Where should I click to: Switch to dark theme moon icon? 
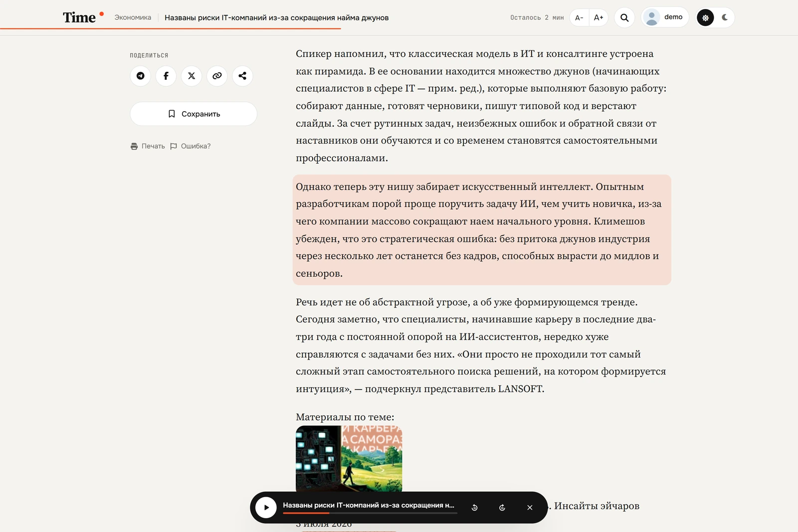pos(725,17)
